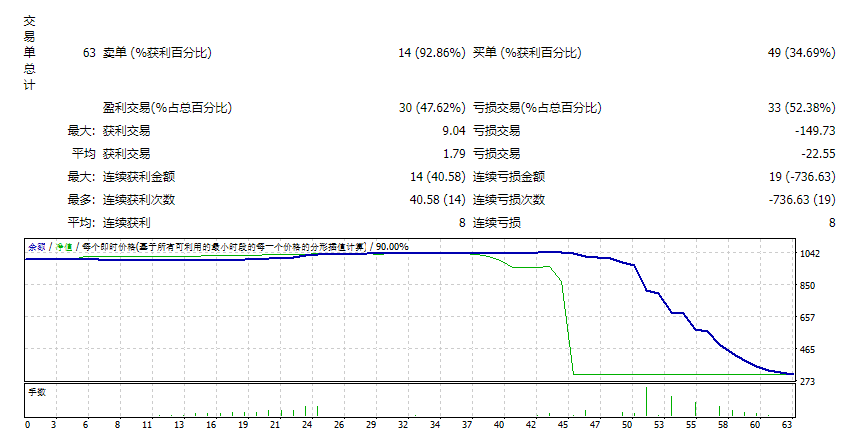This screenshot has width=849, height=437.
Task: Select the value 8 left of 连续亏损
Action: pos(462,223)
